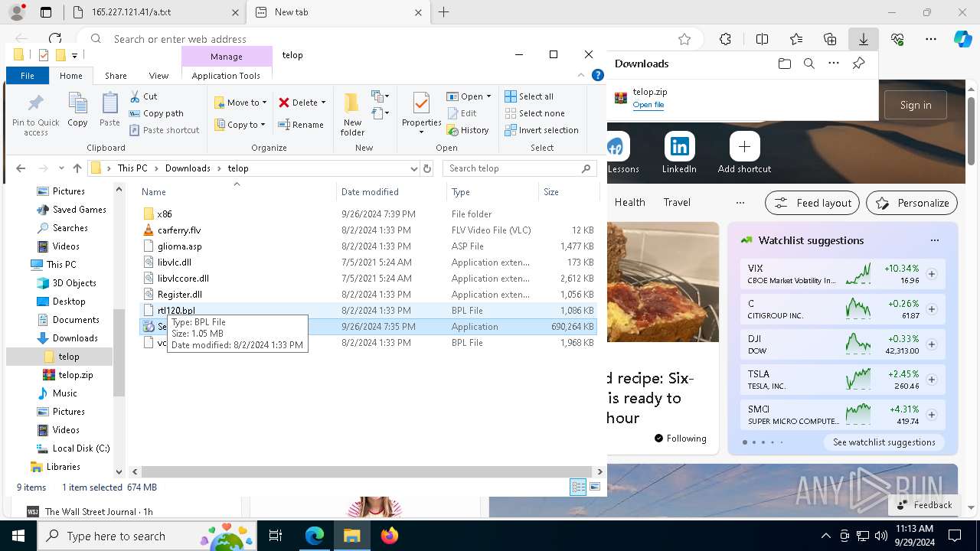Pin the Edge Downloads panel
This screenshot has height=551, width=980.
(858, 64)
